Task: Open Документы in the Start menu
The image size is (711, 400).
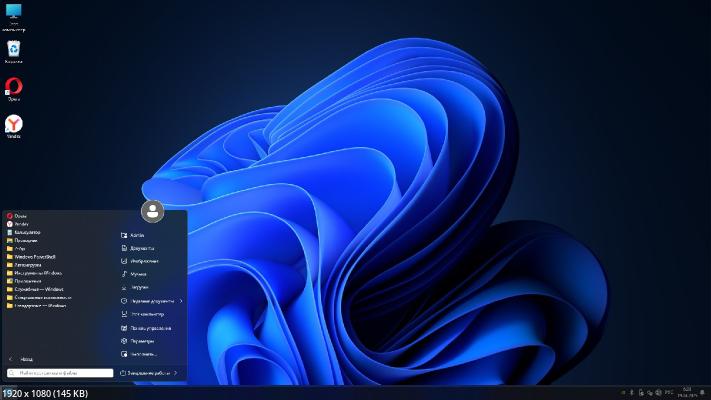Action: point(138,249)
